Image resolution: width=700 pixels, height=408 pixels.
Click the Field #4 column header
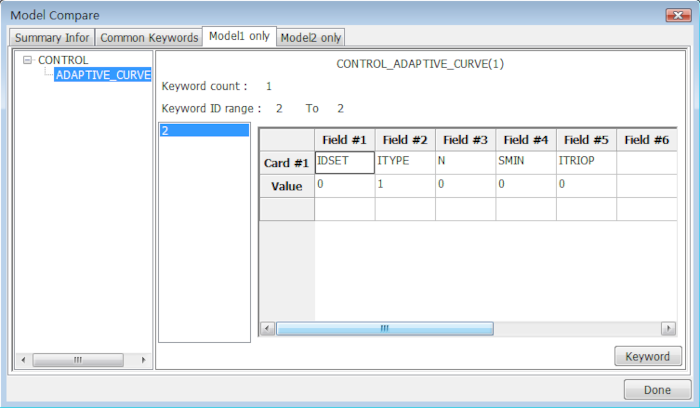(526, 140)
